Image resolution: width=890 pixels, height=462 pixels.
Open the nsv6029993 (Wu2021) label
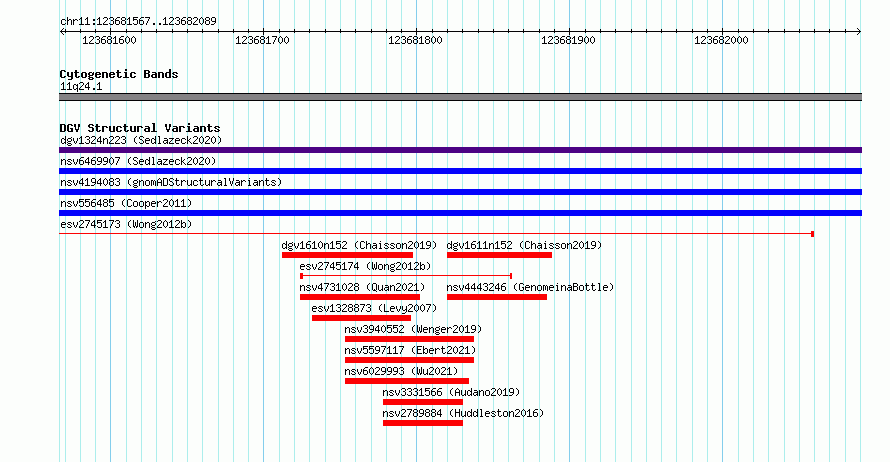(401, 371)
